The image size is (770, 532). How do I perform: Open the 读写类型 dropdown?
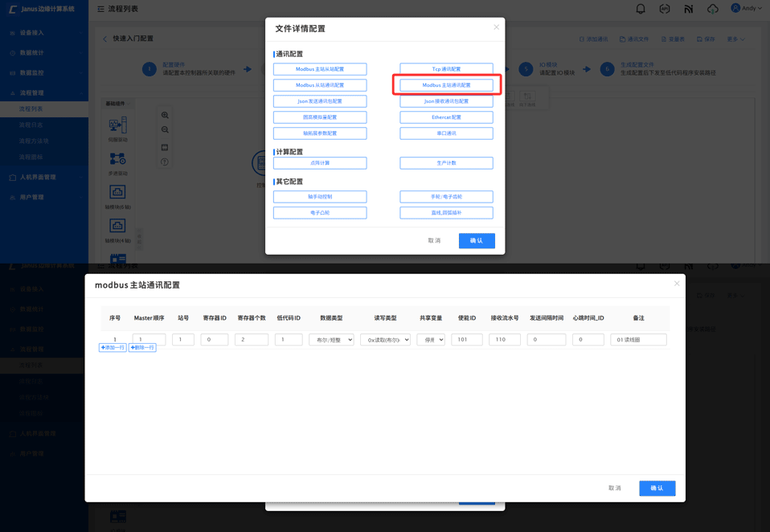tap(385, 340)
